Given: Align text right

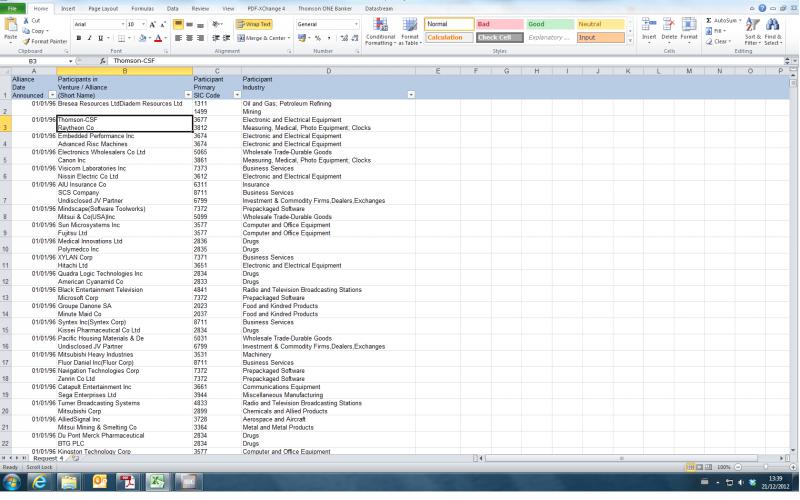Looking at the screenshot, I should click(201, 38).
